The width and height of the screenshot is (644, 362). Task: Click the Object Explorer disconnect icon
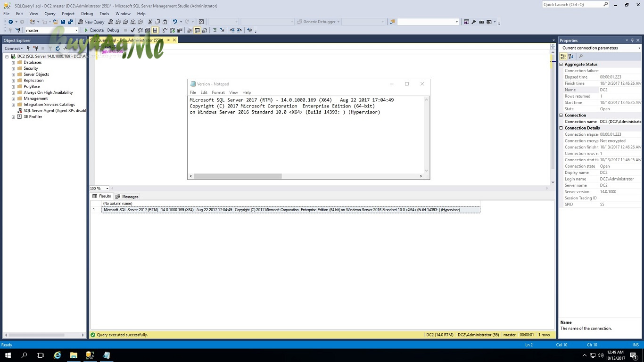click(35, 48)
